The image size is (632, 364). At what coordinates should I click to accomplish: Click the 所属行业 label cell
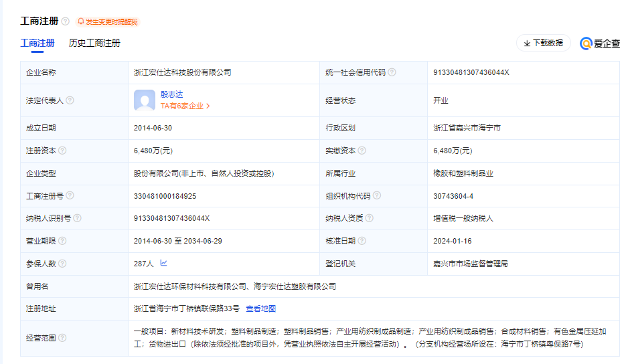[374, 173]
